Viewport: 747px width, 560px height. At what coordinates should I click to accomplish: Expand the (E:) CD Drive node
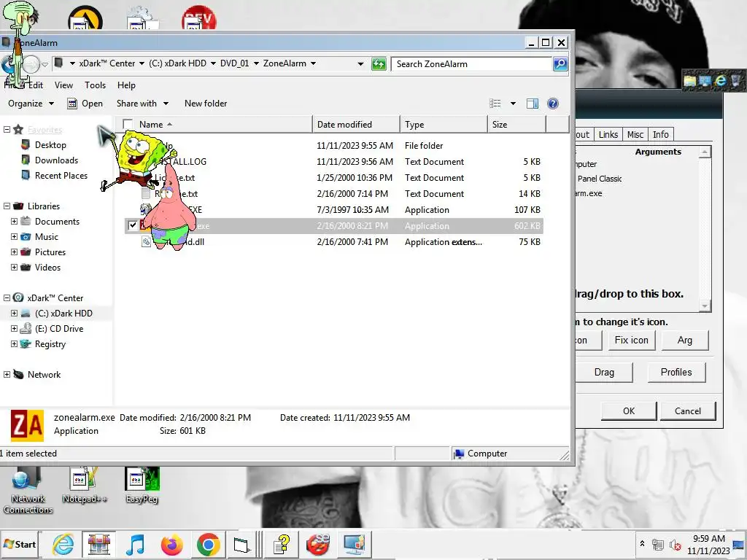15,329
